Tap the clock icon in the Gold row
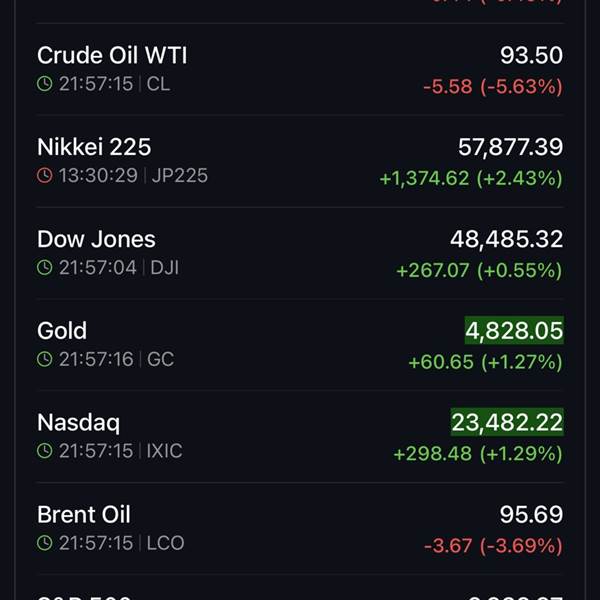The image size is (600, 600). click(44, 360)
